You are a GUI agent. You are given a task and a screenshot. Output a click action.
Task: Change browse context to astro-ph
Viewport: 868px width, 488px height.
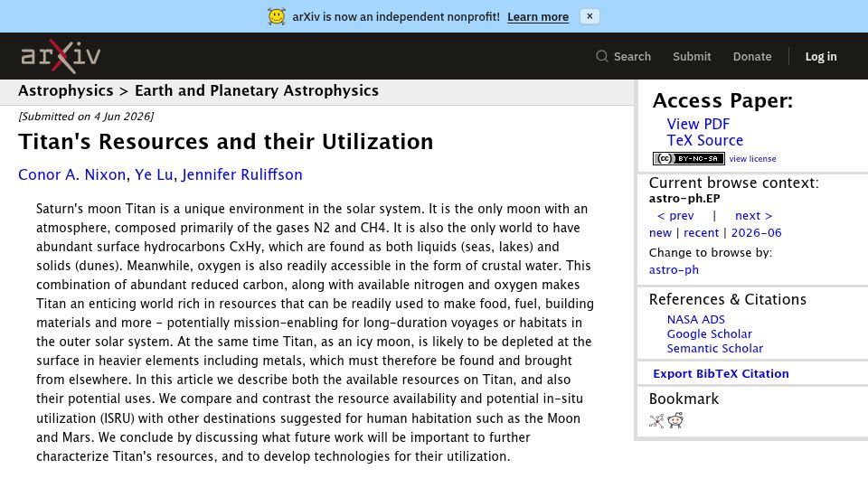click(x=674, y=270)
